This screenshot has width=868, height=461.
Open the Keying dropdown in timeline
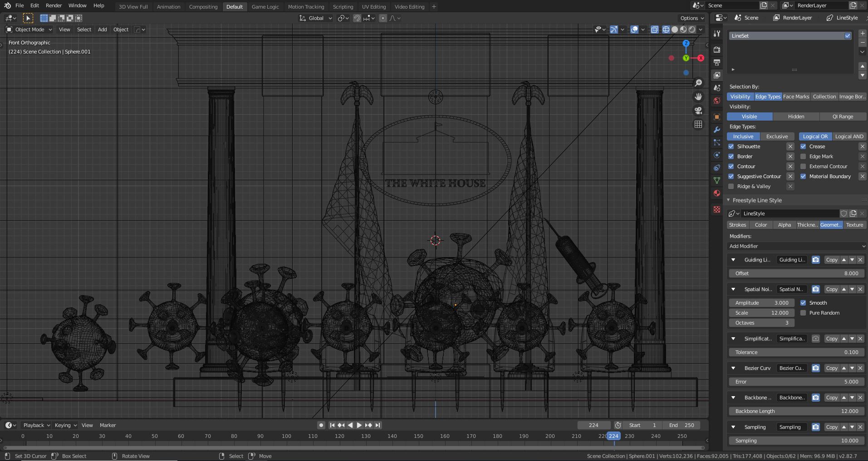click(x=66, y=425)
